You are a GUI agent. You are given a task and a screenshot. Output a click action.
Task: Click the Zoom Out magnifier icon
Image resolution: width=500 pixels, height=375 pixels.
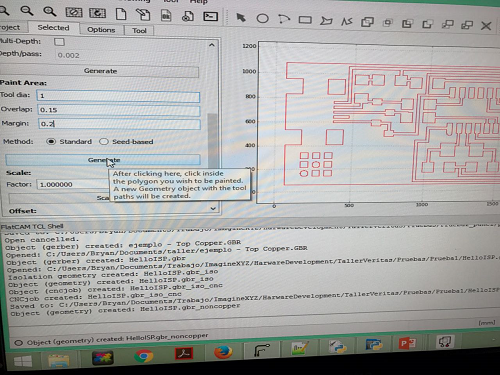pyautogui.click(x=27, y=11)
